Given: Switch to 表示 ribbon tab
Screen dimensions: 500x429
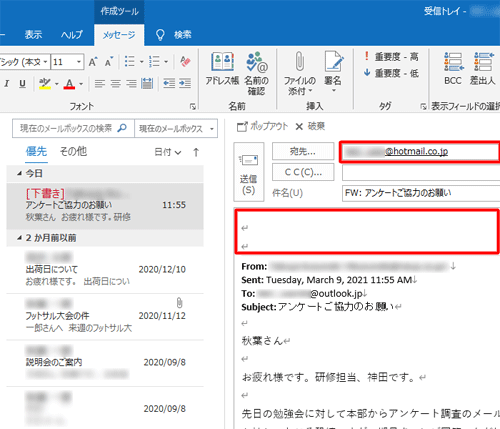Looking at the screenshot, I should (33, 35).
